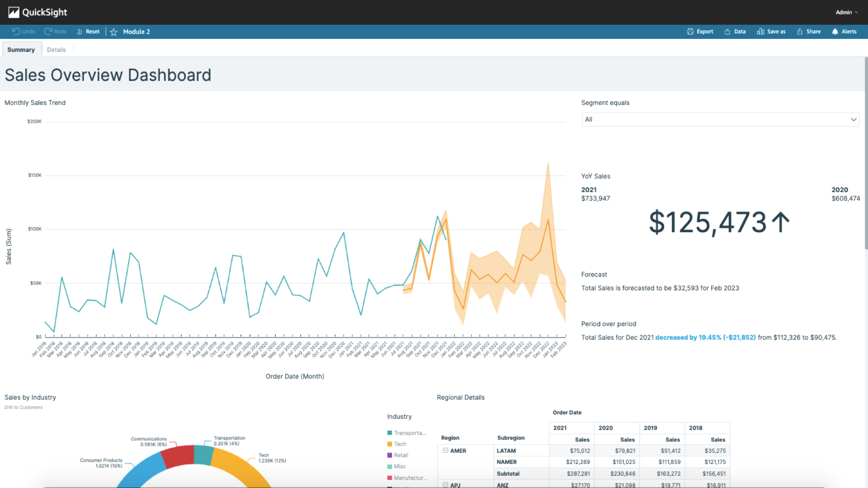Click the Share upload icon
Image resolution: width=868 pixels, height=488 pixels.
[x=800, y=32]
